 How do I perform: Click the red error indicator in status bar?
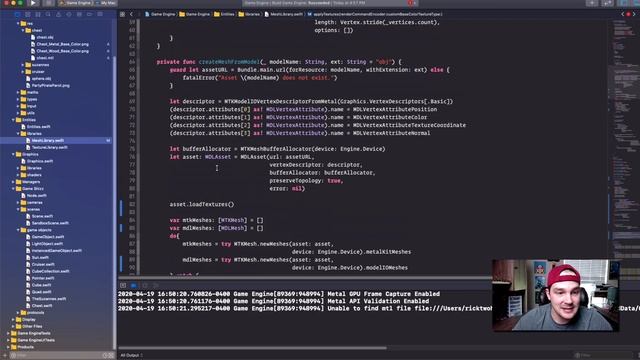(410, 3)
